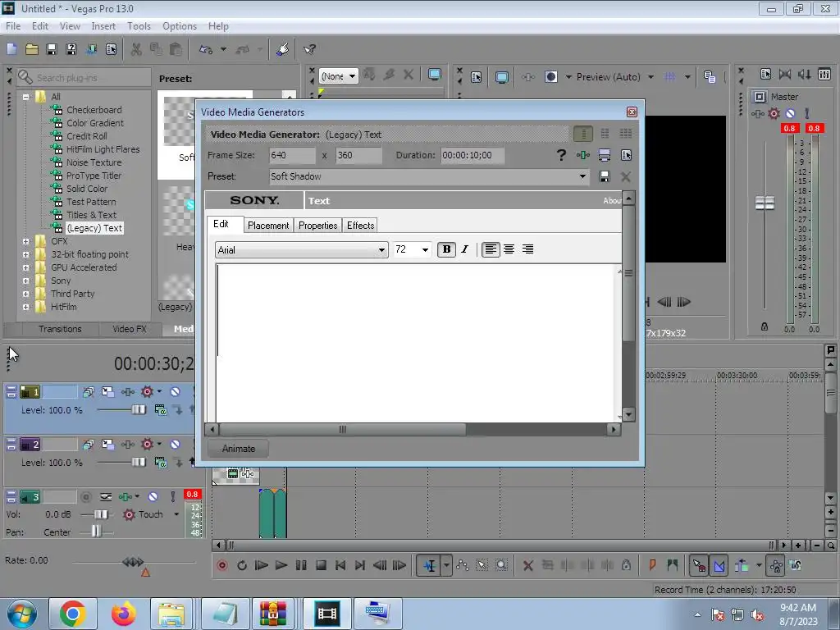840x630 pixels.
Task: Toggle Enable Snapping in timeline toolbar
Action: (699, 565)
